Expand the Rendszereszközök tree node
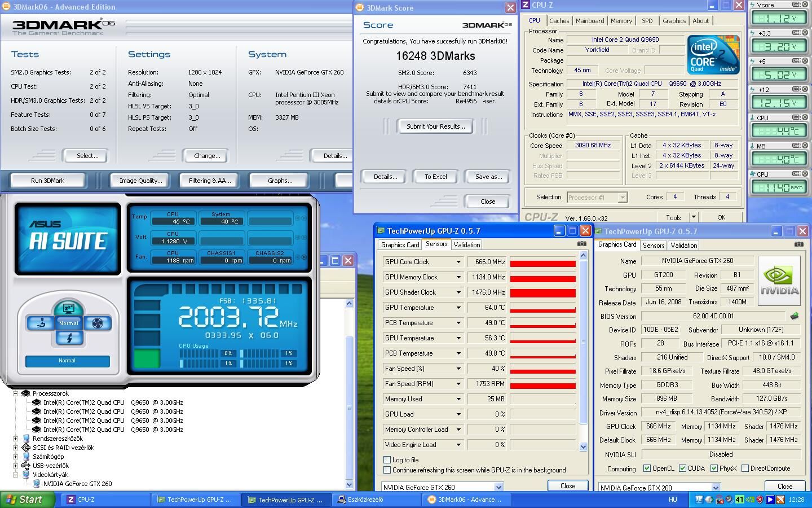Screen dimensions: 812x508 point(16,439)
